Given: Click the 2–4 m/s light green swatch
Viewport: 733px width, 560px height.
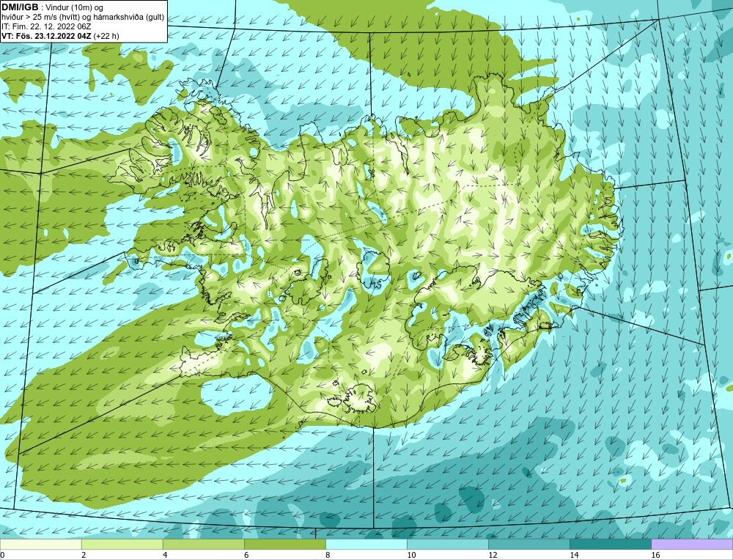Looking at the screenshot, I should (x=122, y=544).
